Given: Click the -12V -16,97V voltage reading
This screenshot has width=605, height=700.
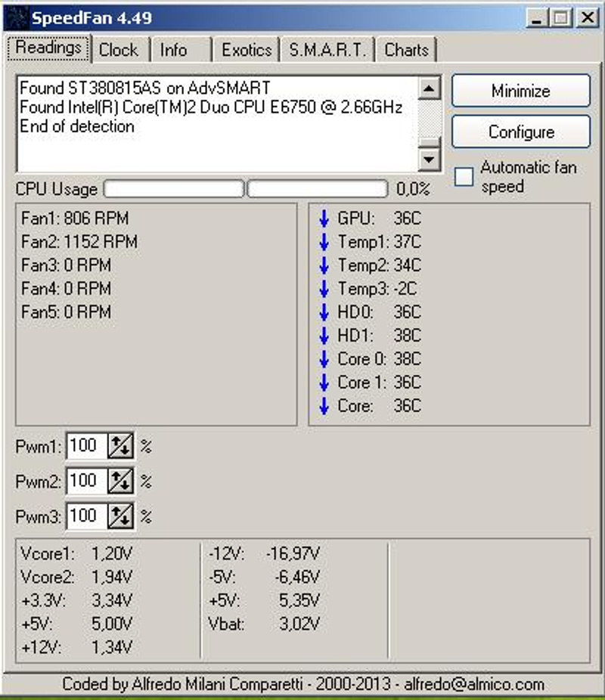Looking at the screenshot, I should tap(265, 554).
